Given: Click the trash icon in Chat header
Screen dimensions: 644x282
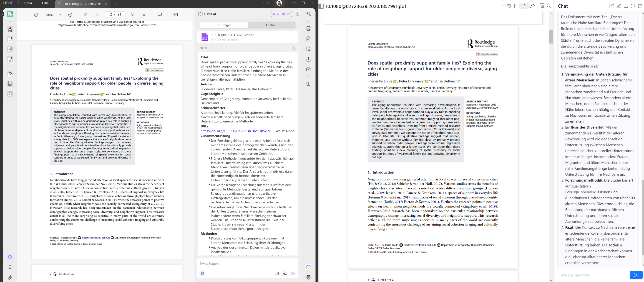Looking at the screenshot, I should (x=640, y=6).
